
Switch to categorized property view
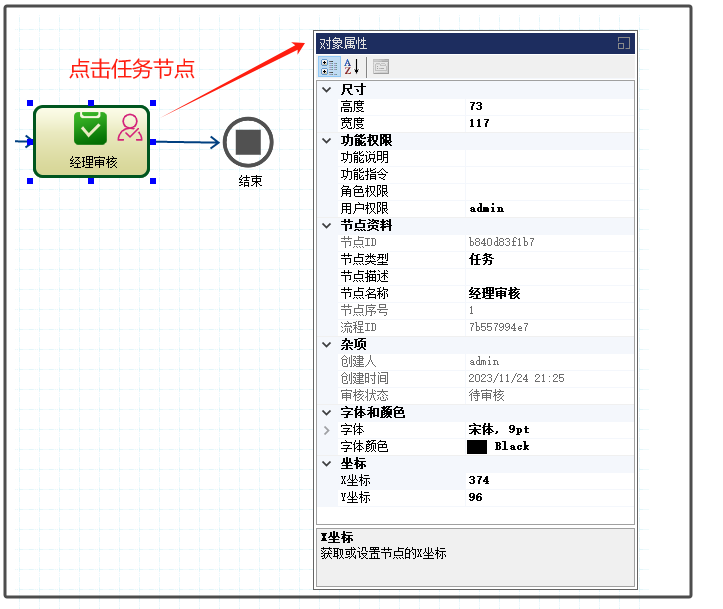(328, 67)
